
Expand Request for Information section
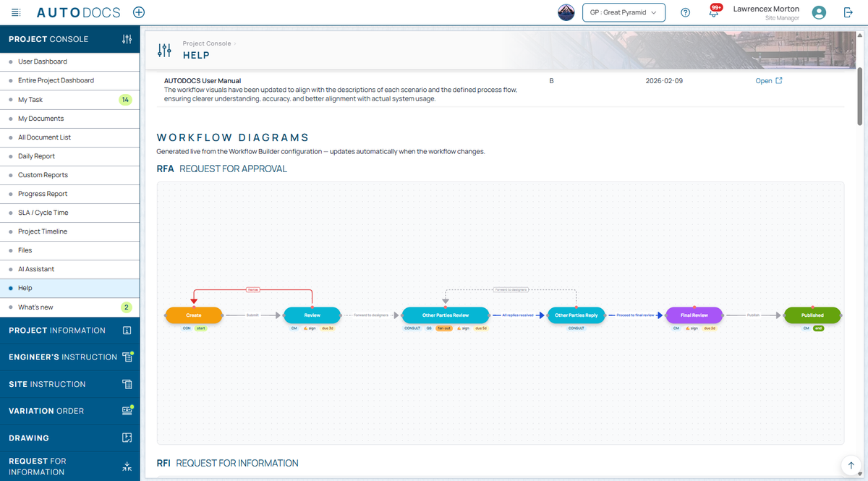[69, 467]
